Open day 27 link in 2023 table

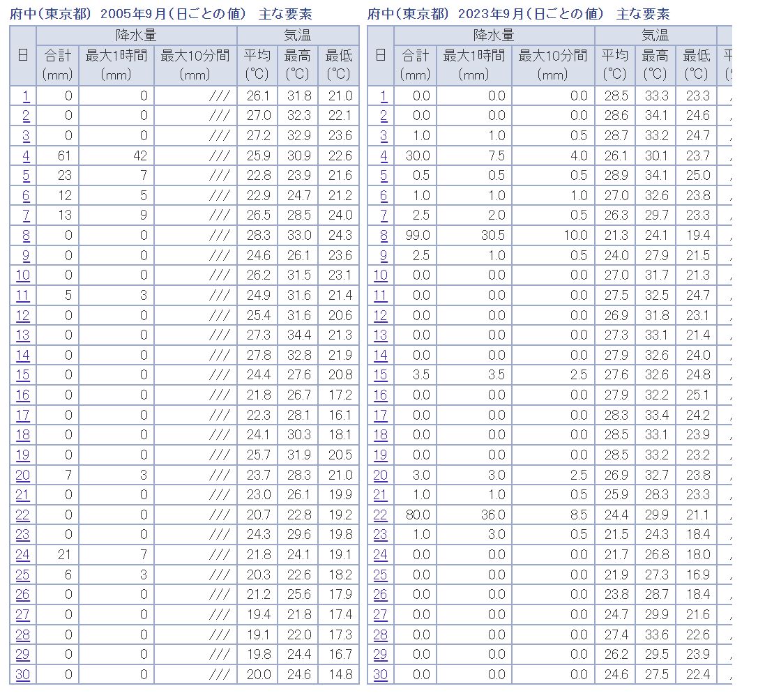(x=381, y=614)
